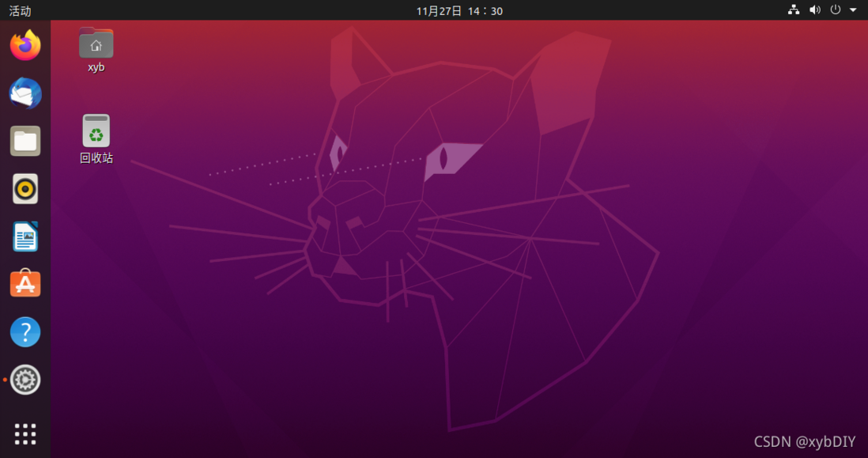Launch Firefox from the dock
The width and height of the screenshot is (868, 458).
tap(25, 45)
